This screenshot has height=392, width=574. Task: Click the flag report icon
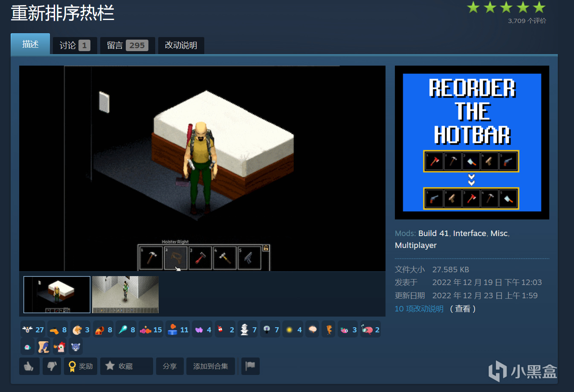click(x=251, y=366)
